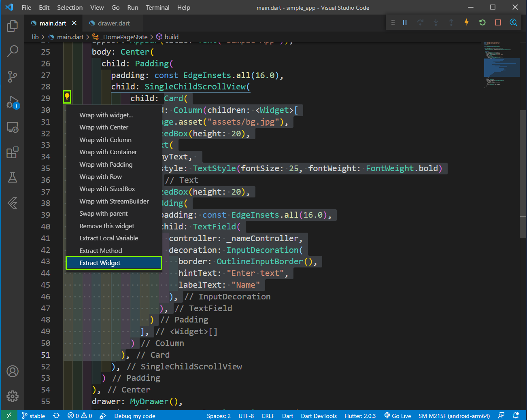Choose Wrap with Column action
The width and height of the screenshot is (527, 420).
click(x=114, y=140)
